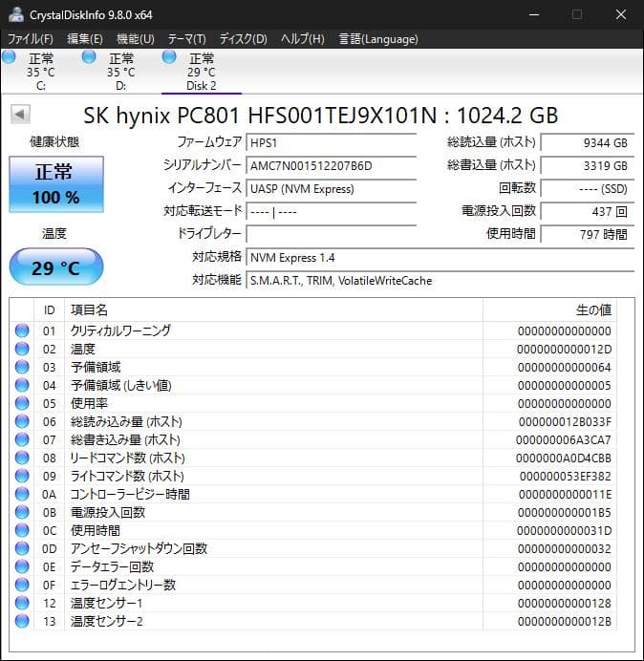Click status orb of 予備領域 (しきい値) row
Viewport: 644px width, 661px height.
tap(22, 385)
